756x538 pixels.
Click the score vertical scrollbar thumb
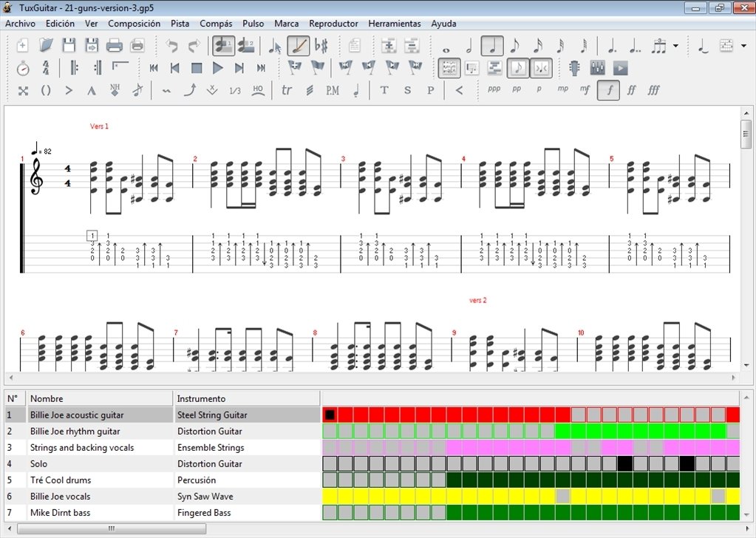[x=746, y=134]
